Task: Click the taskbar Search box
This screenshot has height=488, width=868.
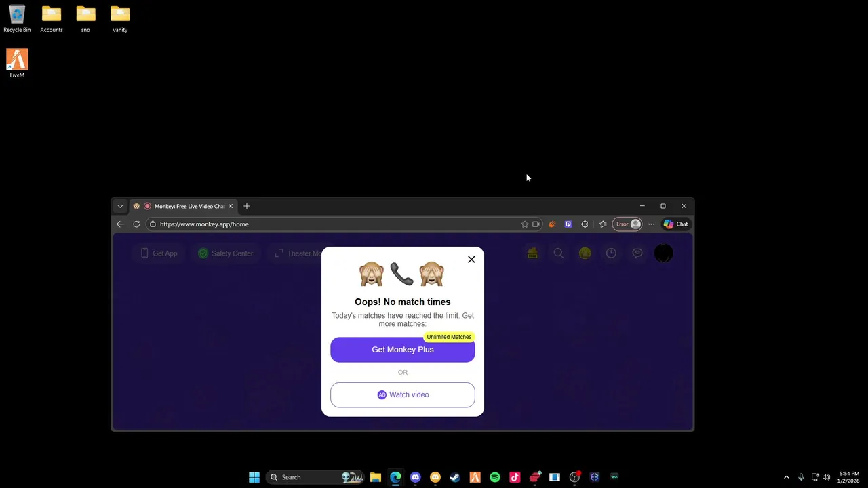Action: tap(315, 477)
